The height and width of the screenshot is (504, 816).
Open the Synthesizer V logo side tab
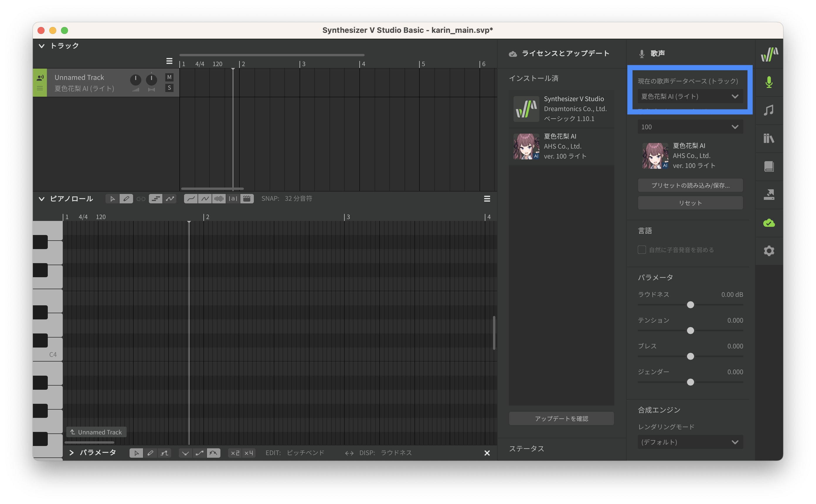click(x=769, y=54)
